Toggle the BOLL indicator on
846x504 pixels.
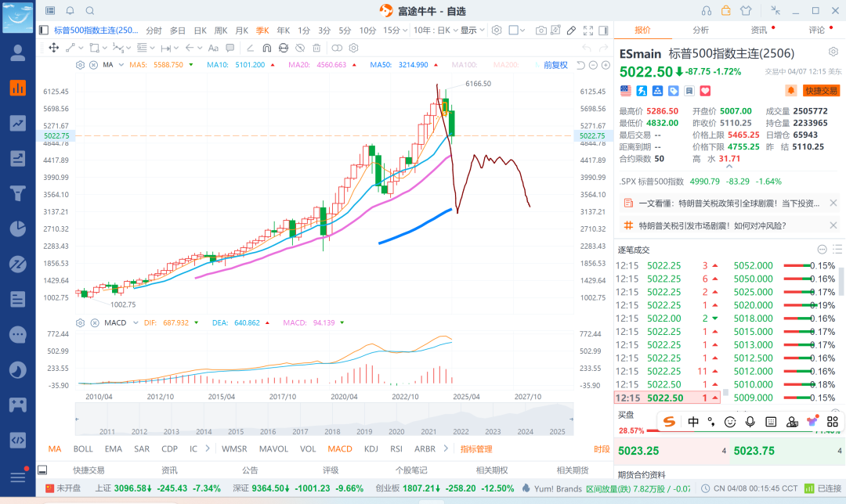[83, 449]
